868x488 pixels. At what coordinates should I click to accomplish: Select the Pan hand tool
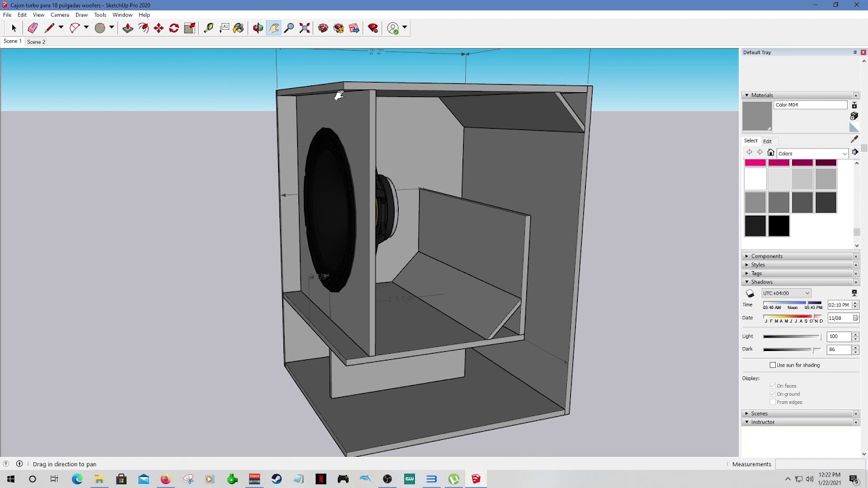pyautogui.click(x=273, y=28)
